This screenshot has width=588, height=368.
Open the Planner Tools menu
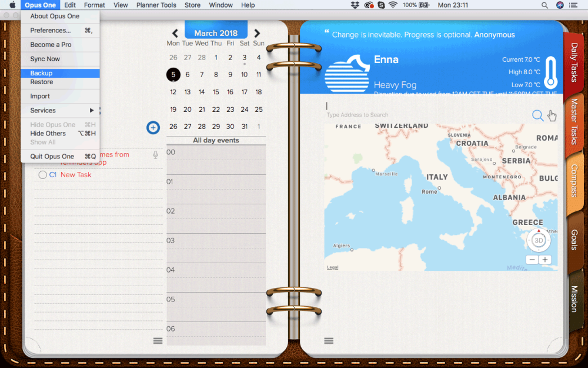(156, 5)
